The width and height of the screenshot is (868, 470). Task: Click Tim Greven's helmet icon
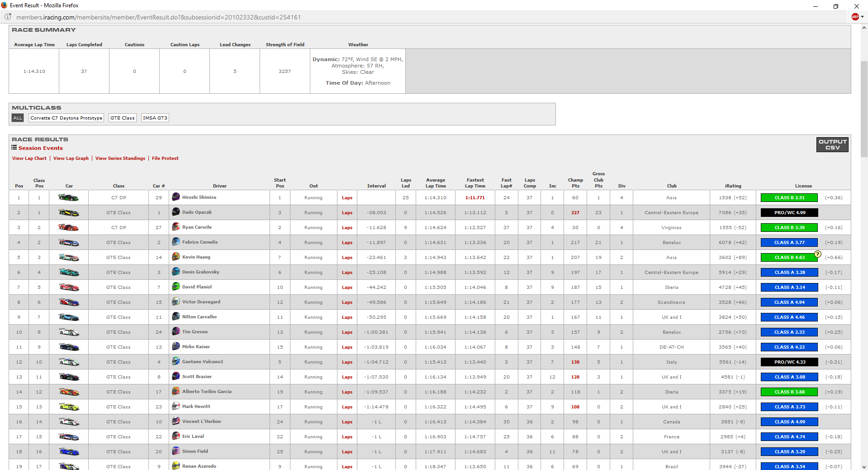(176, 331)
